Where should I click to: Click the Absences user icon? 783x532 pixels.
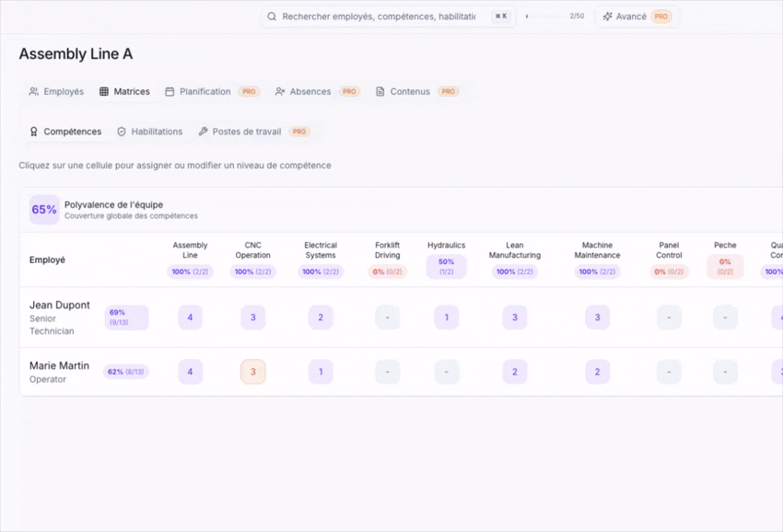point(280,92)
